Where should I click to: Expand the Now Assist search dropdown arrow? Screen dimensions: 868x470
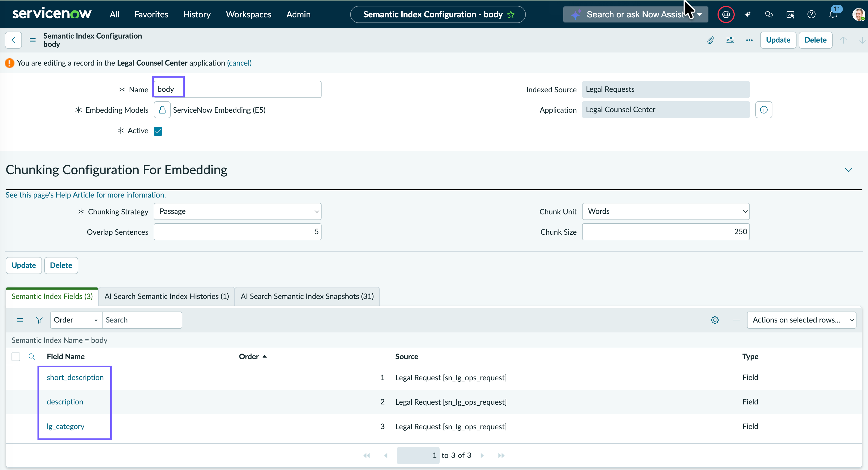coord(699,14)
